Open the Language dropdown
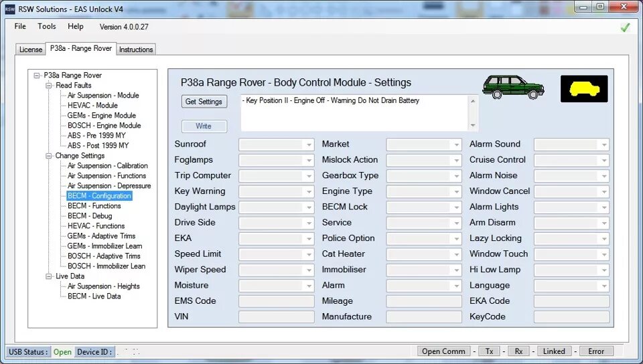Image resolution: width=643 pixels, height=364 pixels. tap(571, 286)
